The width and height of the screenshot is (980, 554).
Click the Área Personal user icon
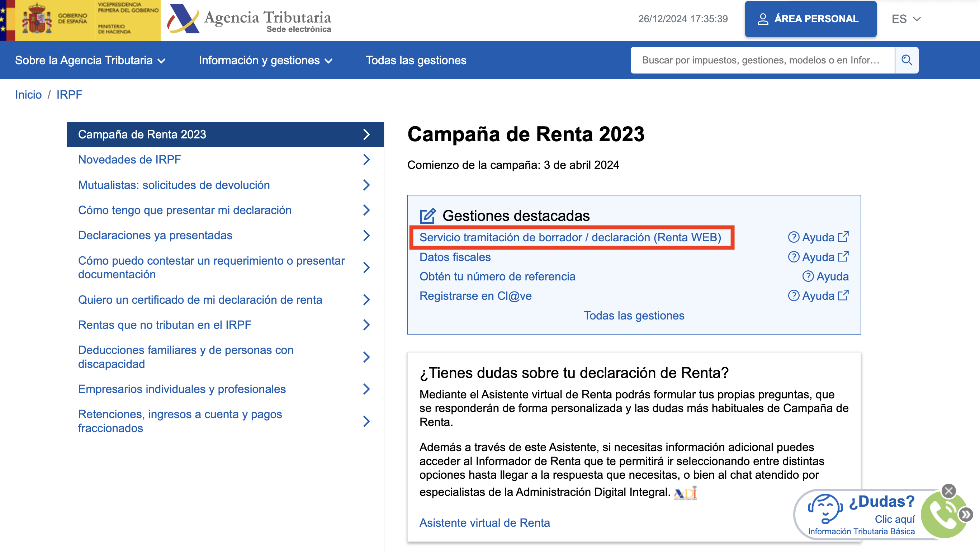[763, 19]
